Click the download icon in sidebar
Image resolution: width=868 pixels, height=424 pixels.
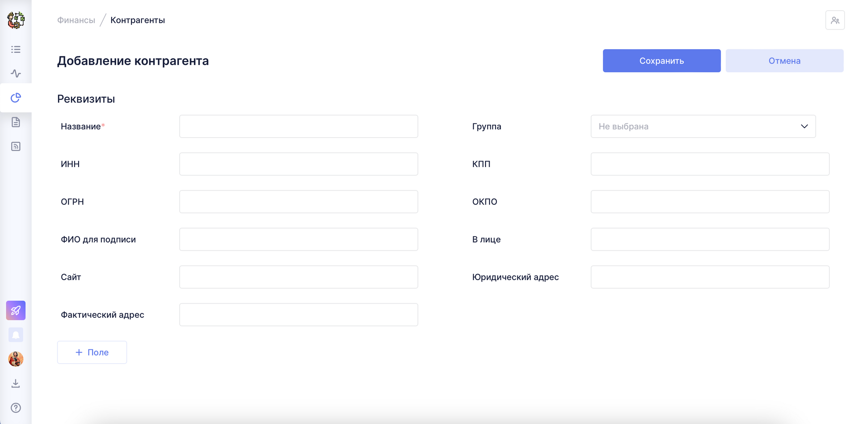(16, 383)
